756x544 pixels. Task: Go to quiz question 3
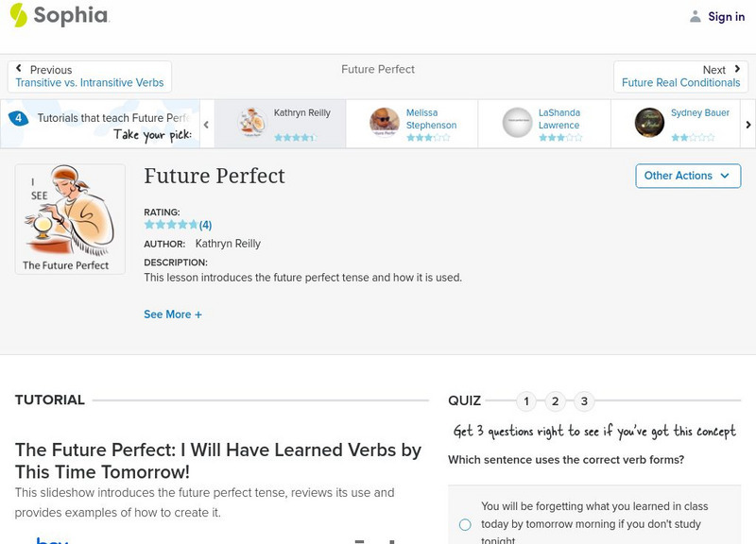[584, 401]
